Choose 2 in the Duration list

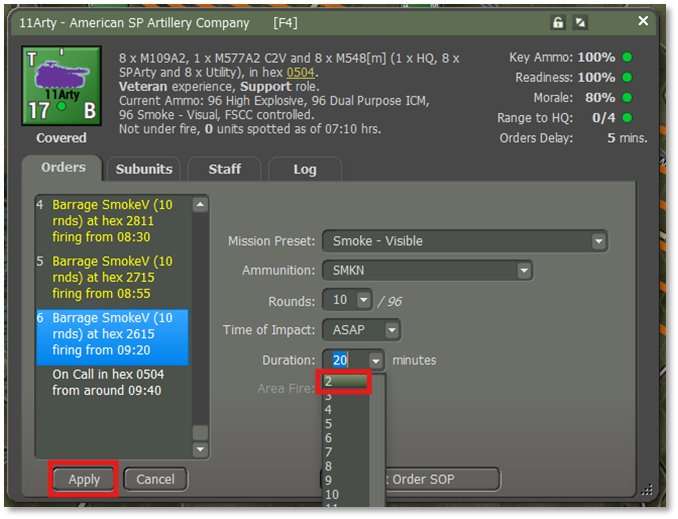click(x=344, y=381)
